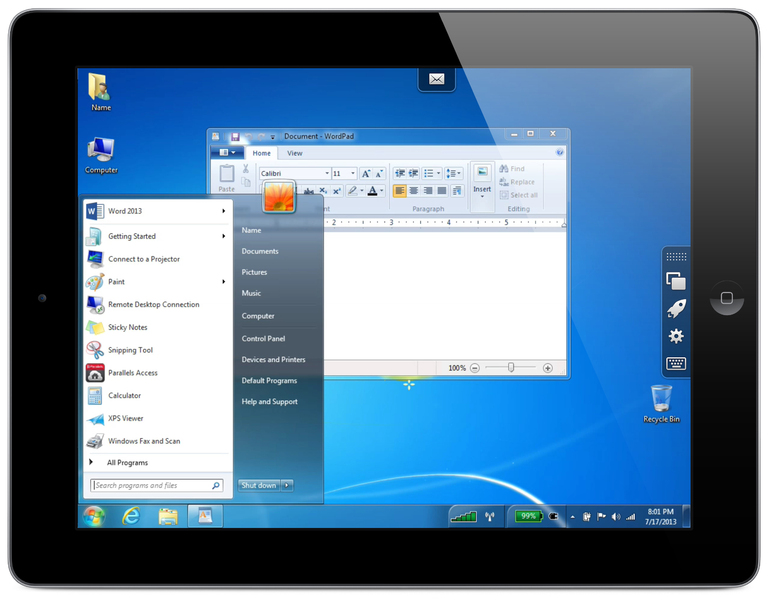Image resolution: width=769 pixels, height=600 pixels.
Task: Tap the App Switcher windows icon in sidebar
Action: [x=676, y=281]
